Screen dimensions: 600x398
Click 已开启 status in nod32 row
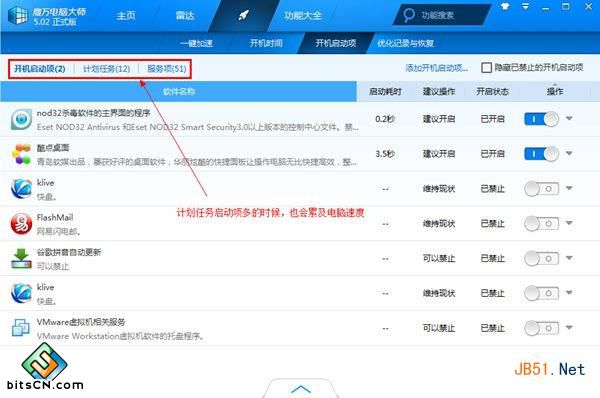(492, 119)
